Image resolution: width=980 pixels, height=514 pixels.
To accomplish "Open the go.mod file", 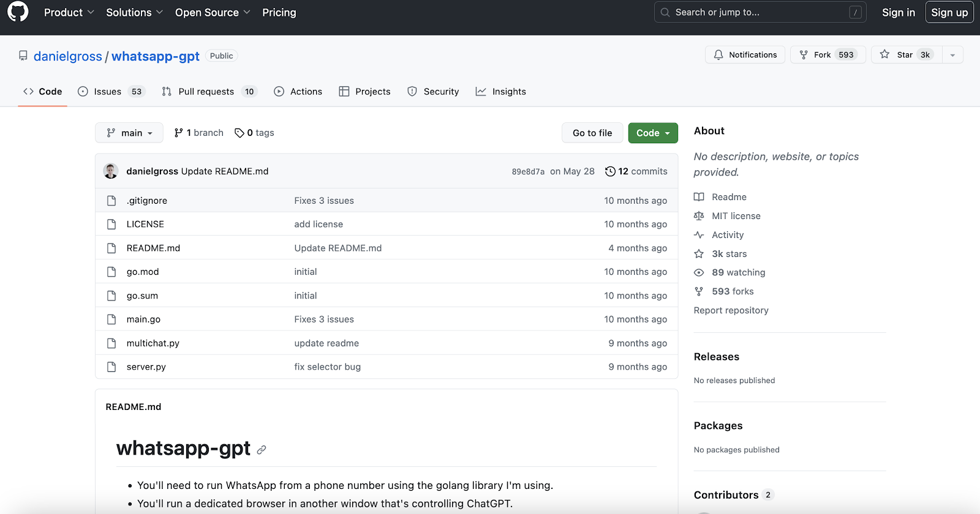I will tap(143, 272).
